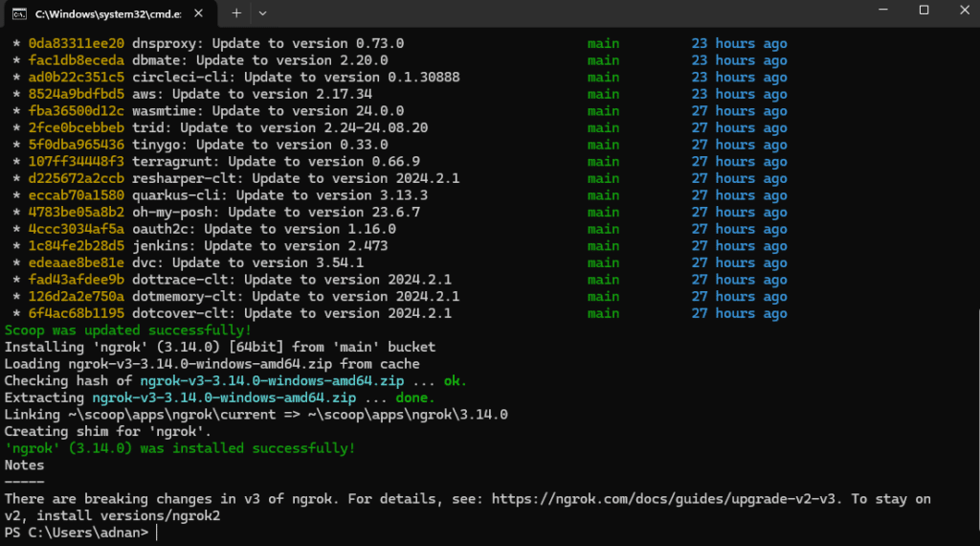Click the cmd icon in the tab

click(19, 13)
